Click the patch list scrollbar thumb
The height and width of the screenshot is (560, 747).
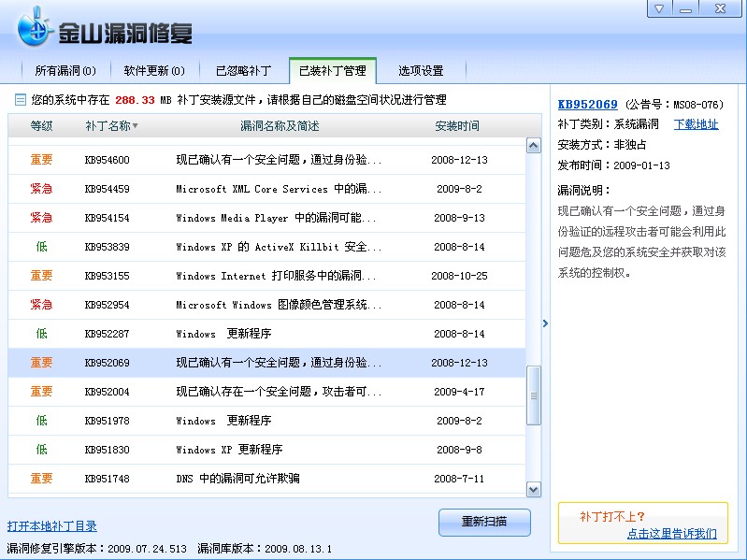click(x=534, y=395)
